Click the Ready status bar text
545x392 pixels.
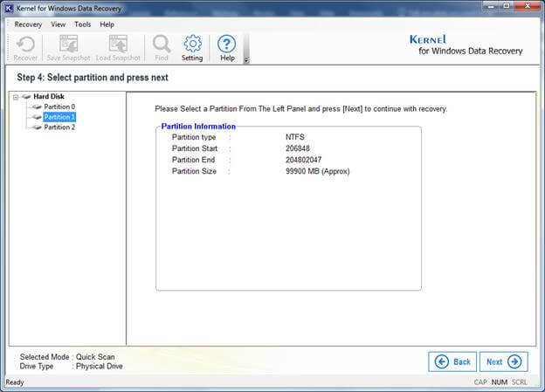coord(15,382)
